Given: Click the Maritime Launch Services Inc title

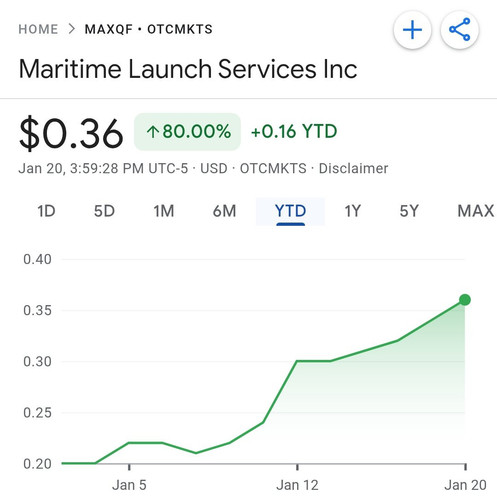Looking at the screenshot, I should click(x=188, y=69).
